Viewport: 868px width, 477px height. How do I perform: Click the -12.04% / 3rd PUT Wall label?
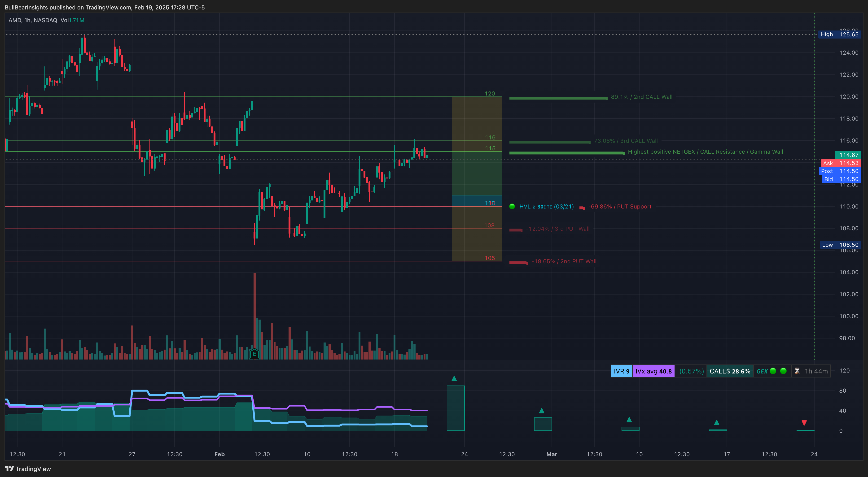[557, 229]
